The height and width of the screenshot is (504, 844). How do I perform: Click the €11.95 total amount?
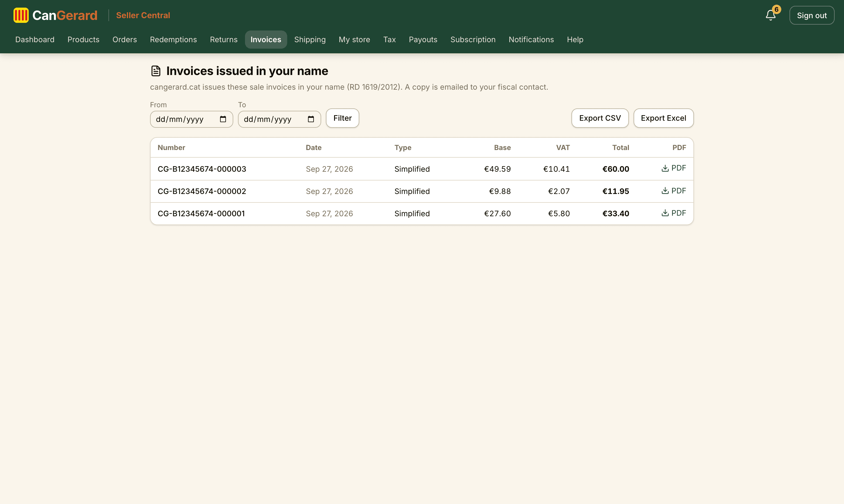coord(615,191)
